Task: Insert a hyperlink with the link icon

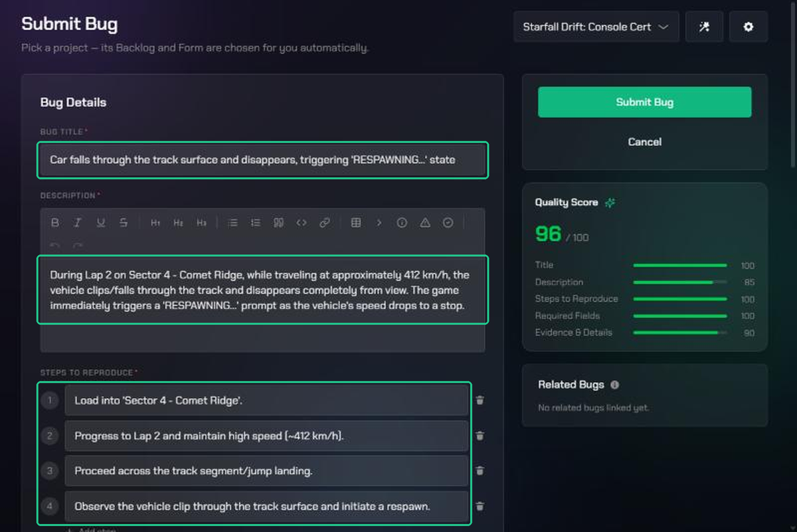Action: (325, 223)
